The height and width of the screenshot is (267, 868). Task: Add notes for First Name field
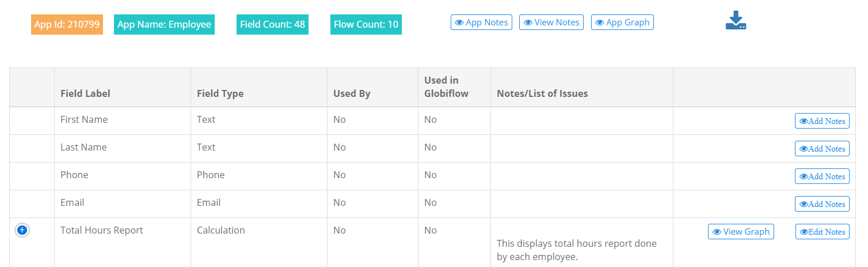pos(822,121)
